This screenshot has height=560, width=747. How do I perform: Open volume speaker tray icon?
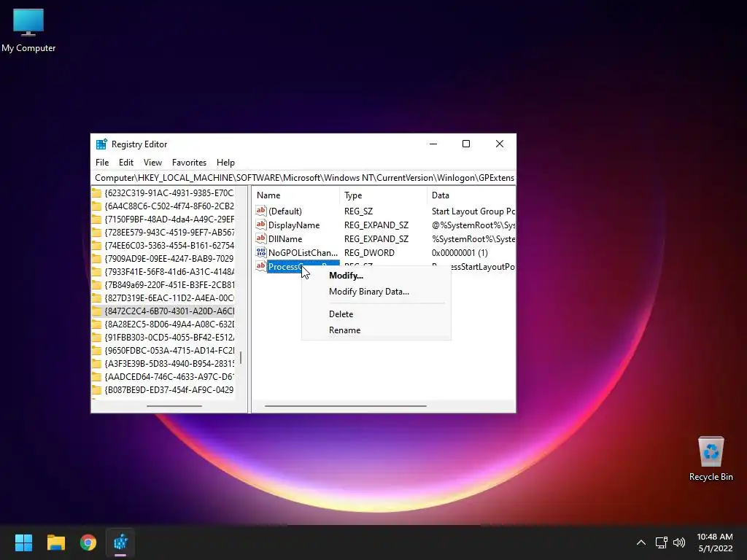pos(679,542)
